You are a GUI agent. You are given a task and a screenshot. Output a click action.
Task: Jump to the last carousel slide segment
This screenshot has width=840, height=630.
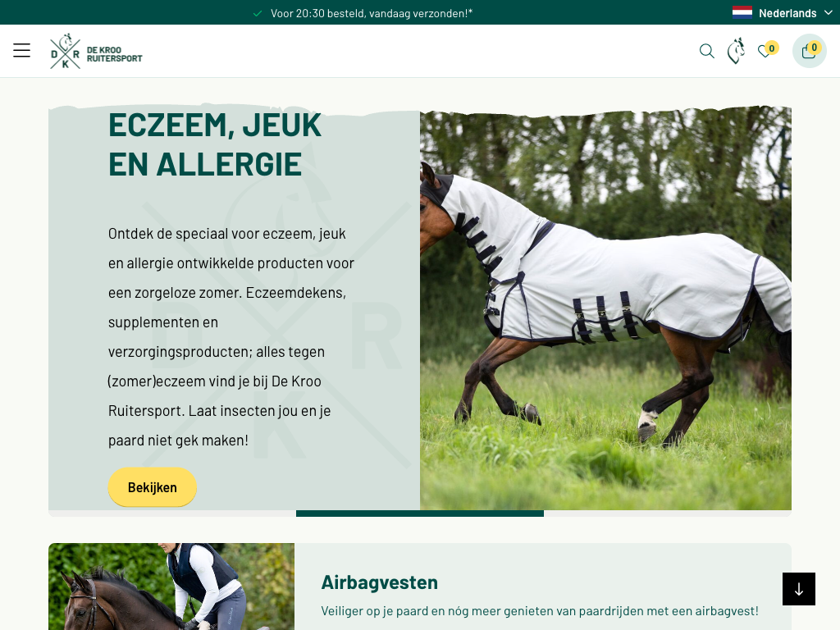click(668, 514)
